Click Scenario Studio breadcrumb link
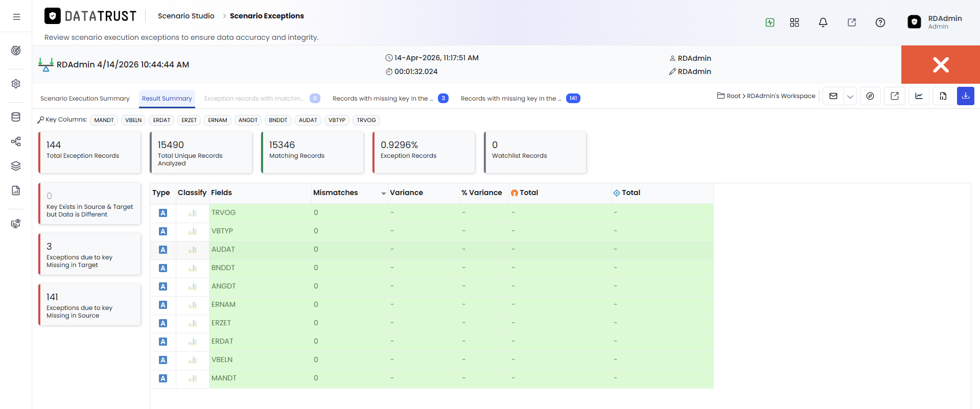 point(186,16)
